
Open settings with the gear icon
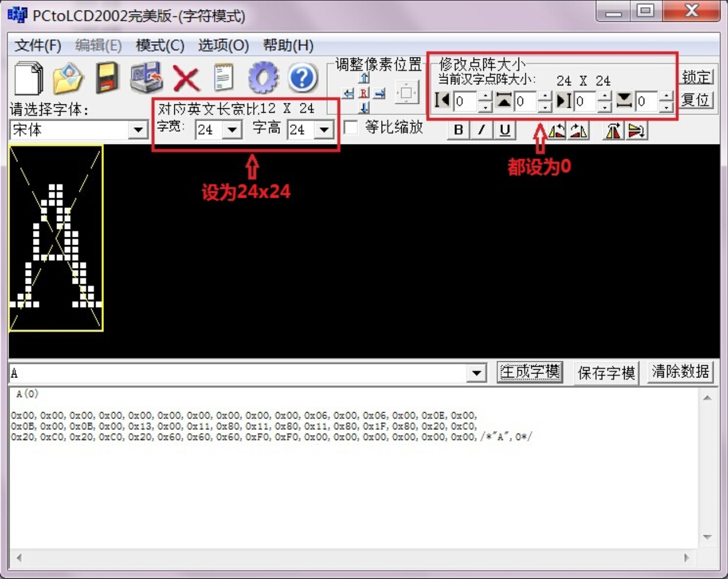[x=263, y=78]
